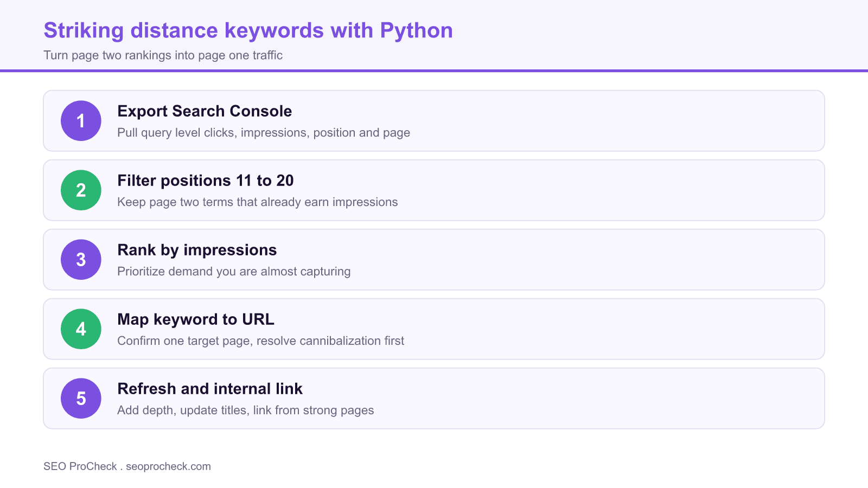Image resolution: width=868 pixels, height=488 pixels.
Task: Click the purple number 1 step circle
Action: tap(81, 121)
